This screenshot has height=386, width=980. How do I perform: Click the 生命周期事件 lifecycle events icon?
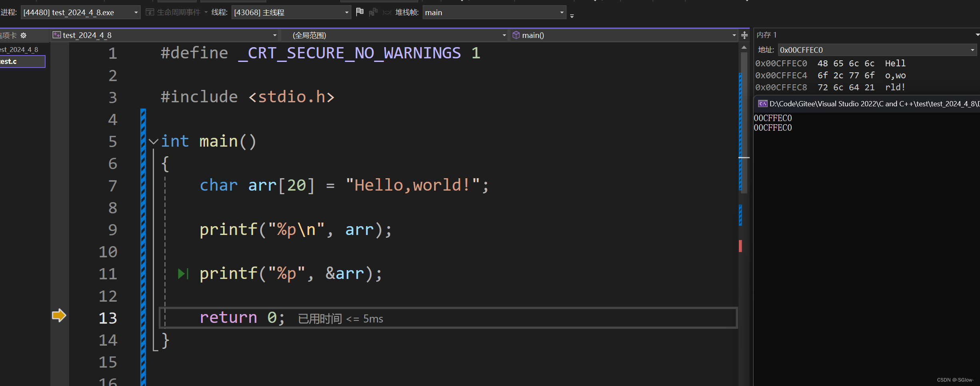pyautogui.click(x=150, y=12)
